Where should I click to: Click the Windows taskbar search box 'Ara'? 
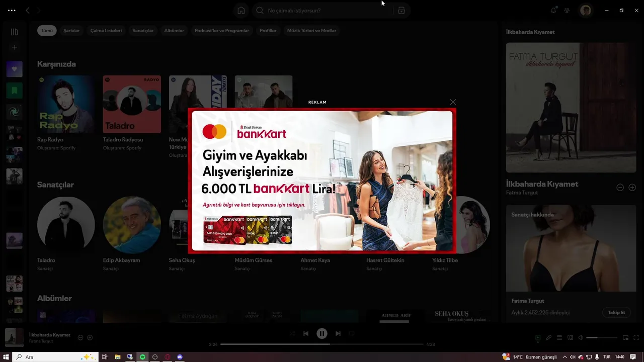click(x=56, y=357)
